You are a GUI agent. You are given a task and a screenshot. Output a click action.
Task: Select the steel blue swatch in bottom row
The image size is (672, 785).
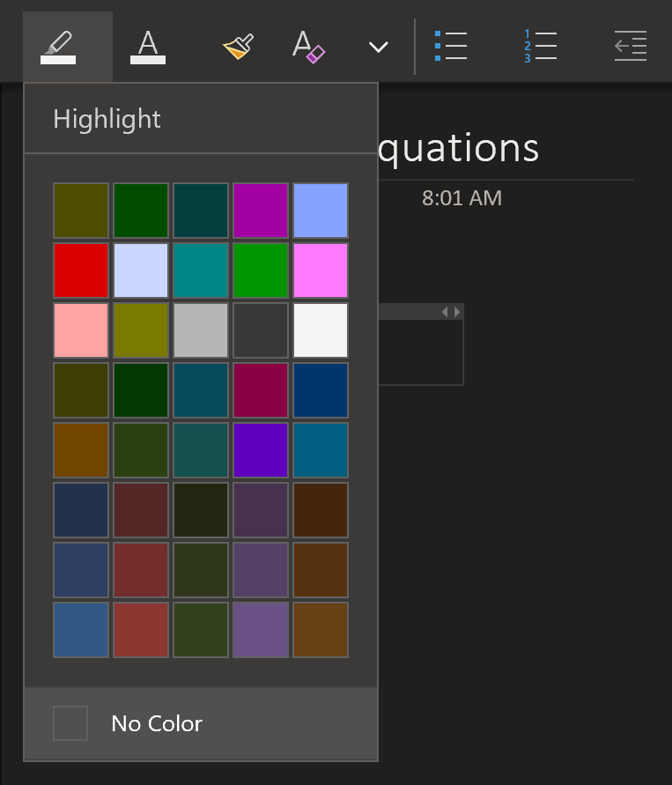pyautogui.click(x=81, y=630)
